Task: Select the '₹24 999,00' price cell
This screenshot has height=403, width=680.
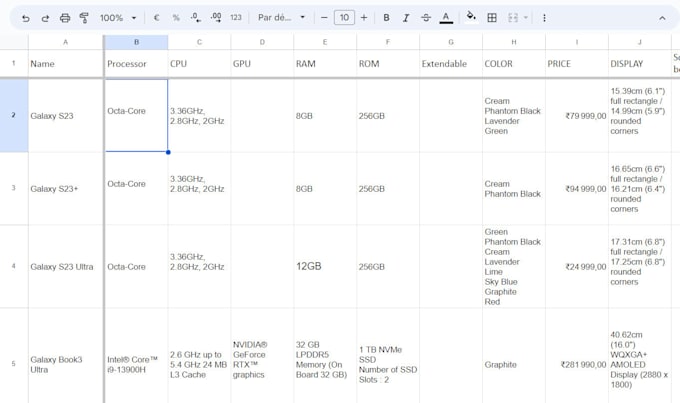Action: click(577, 266)
